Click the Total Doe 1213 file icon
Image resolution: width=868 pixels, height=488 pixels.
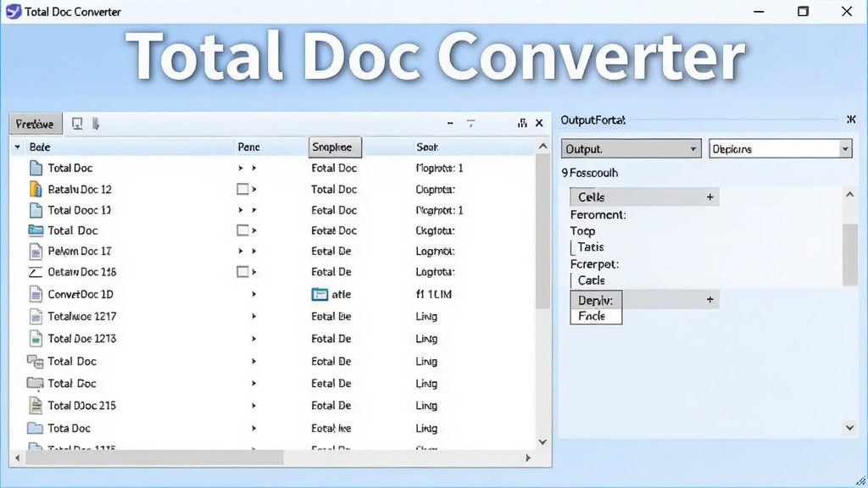(x=36, y=339)
